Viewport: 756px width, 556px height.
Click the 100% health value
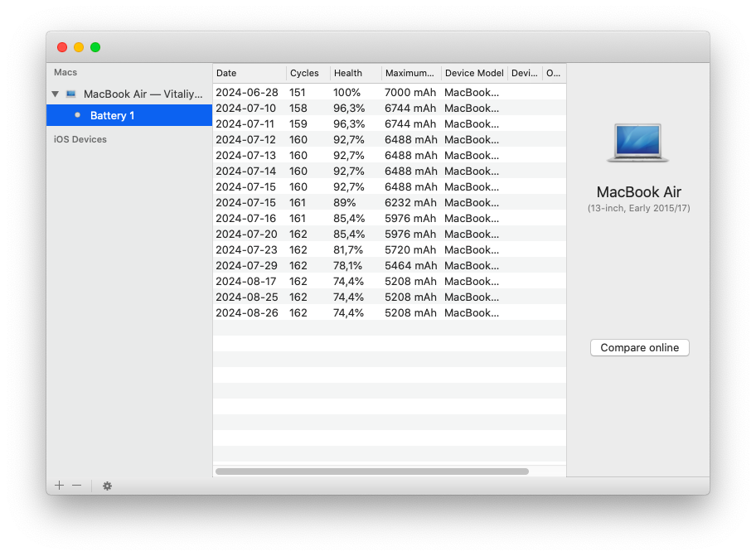point(347,92)
